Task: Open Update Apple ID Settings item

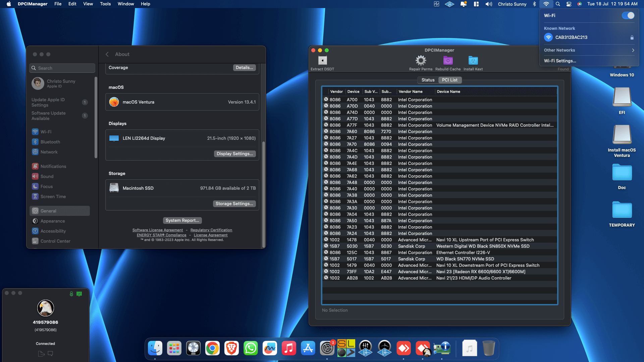Action: pyautogui.click(x=60, y=102)
